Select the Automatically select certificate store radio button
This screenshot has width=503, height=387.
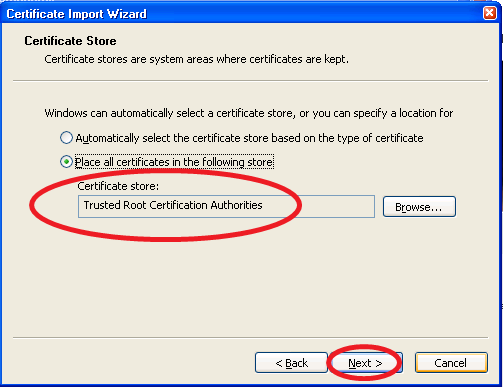pos(66,138)
